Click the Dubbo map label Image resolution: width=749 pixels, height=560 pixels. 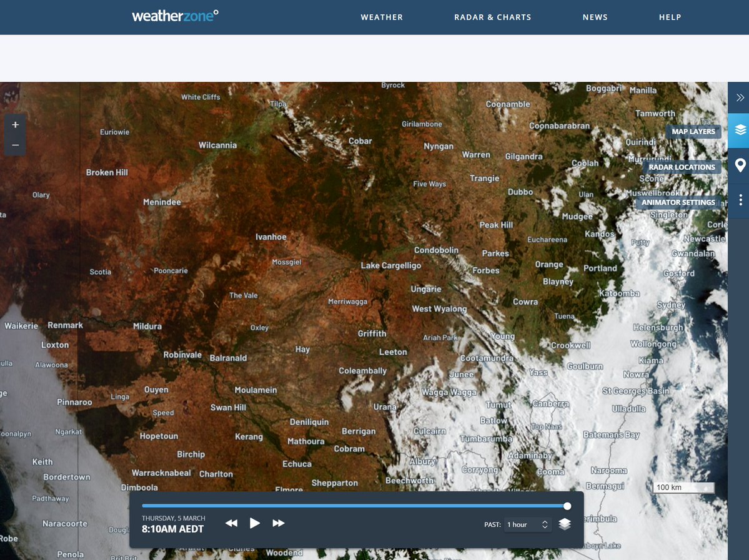point(520,192)
